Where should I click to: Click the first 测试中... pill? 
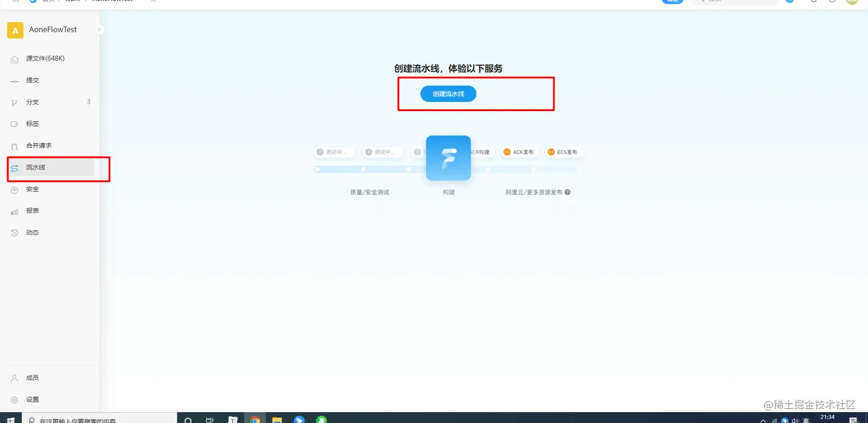pos(335,152)
